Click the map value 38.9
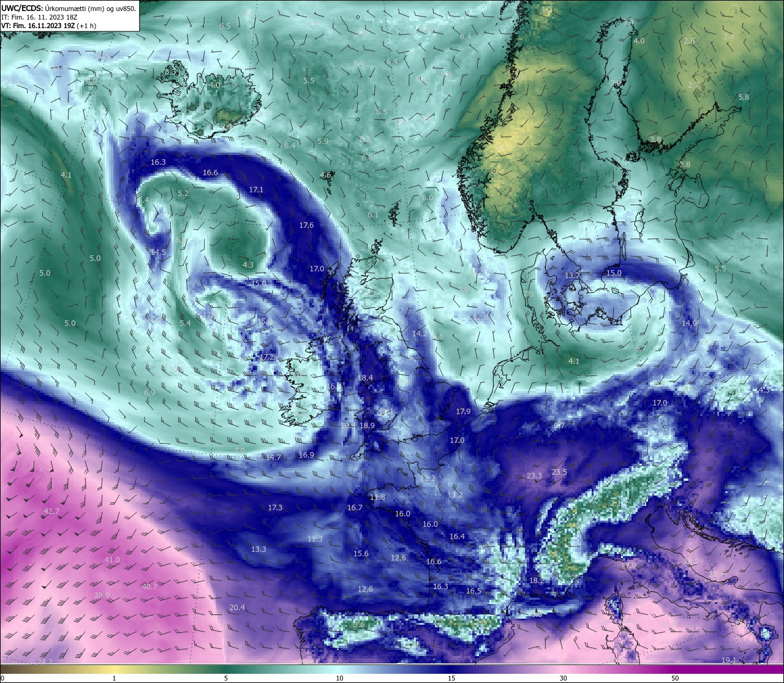This screenshot has height=683, width=784. click(x=102, y=595)
